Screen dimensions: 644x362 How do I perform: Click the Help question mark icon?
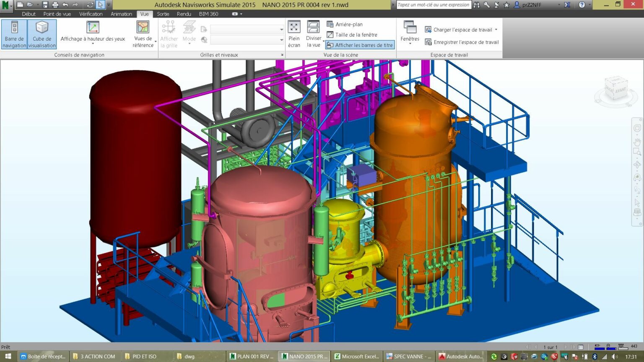[582, 5]
